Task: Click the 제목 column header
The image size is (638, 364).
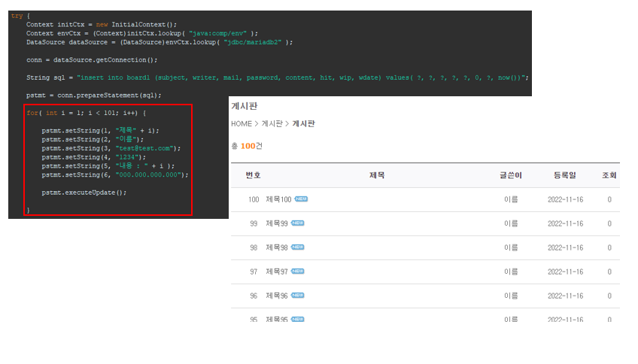Action: [377, 175]
